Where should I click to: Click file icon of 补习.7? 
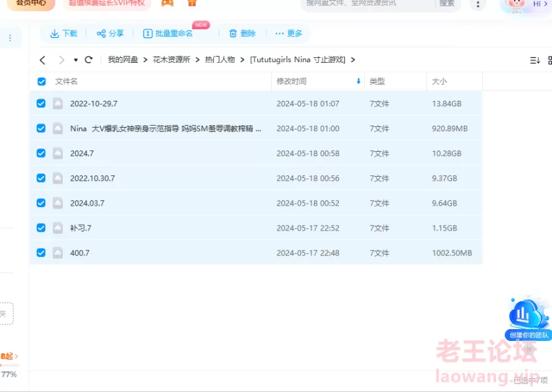pos(58,228)
